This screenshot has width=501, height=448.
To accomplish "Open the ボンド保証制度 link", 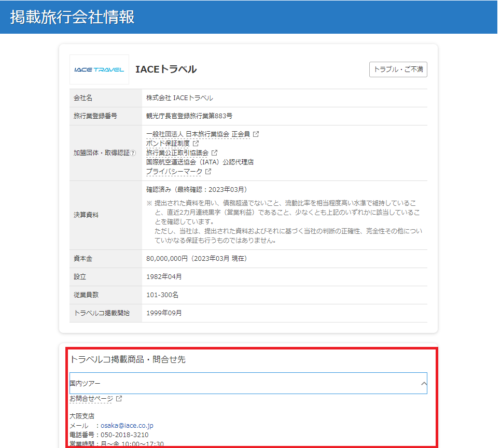I will 168,143.
